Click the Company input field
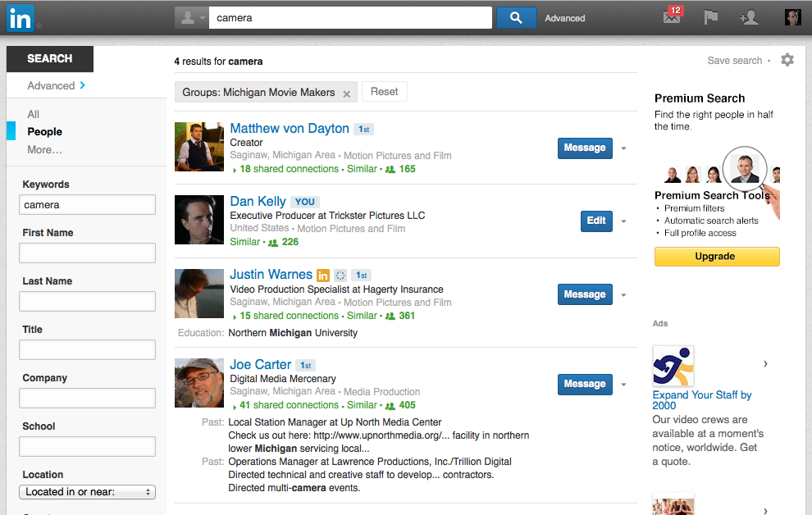Viewport: 812px width, 515px height. point(87,398)
